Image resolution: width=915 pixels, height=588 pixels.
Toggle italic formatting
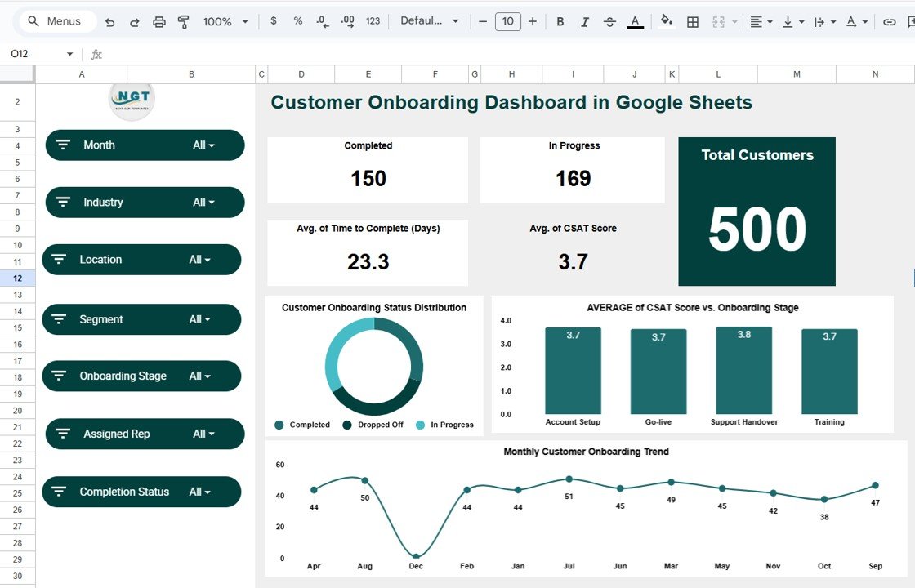pyautogui.click(x=585, y=21)
